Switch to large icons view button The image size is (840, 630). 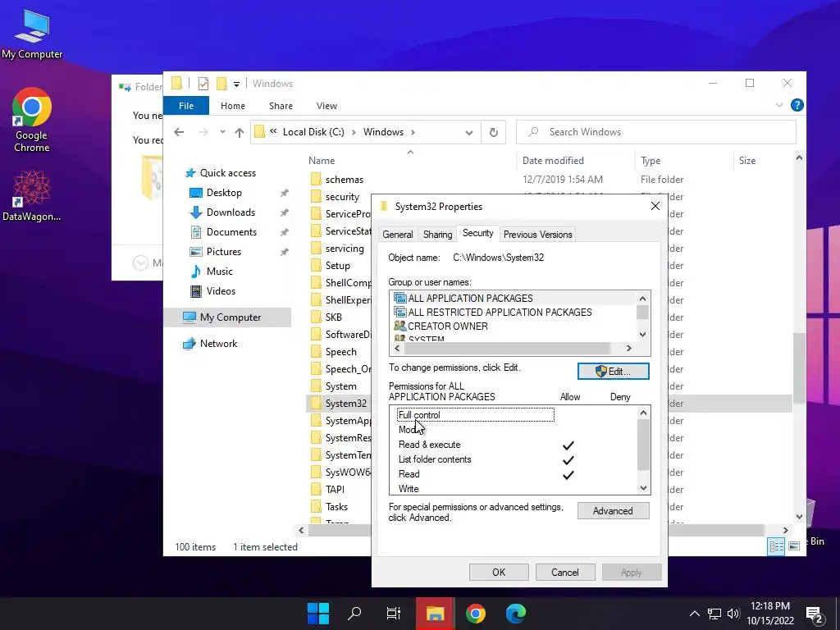(x=794, y=546)
